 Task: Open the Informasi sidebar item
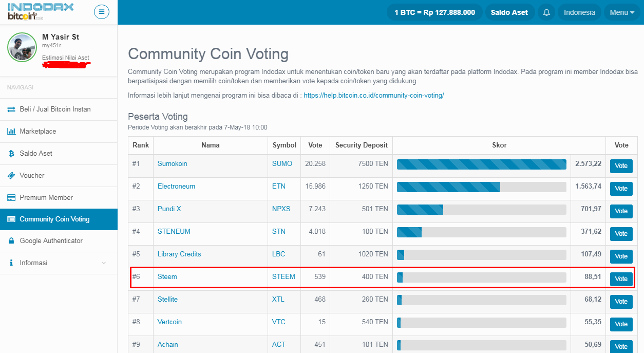[59, 263]
